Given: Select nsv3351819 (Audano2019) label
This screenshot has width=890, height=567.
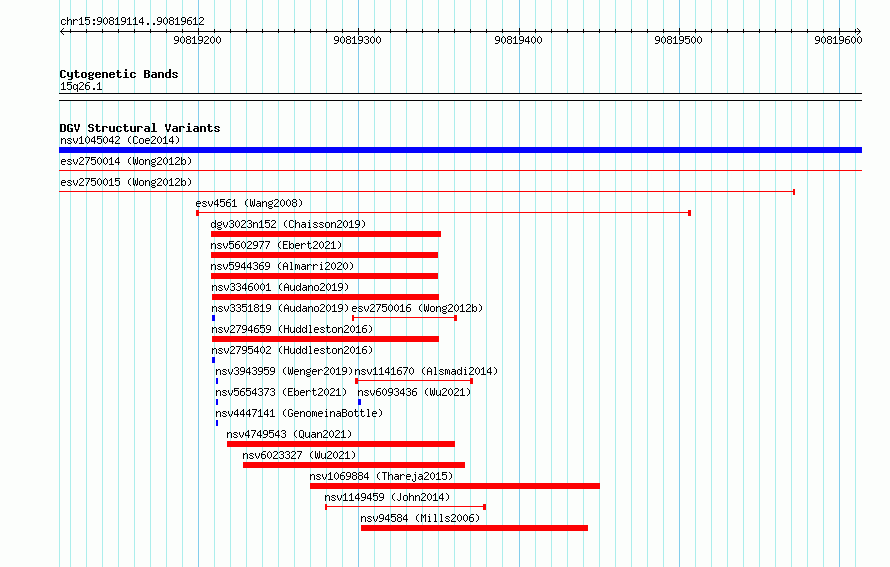Looking at the screenshot, I should (280, 308).
